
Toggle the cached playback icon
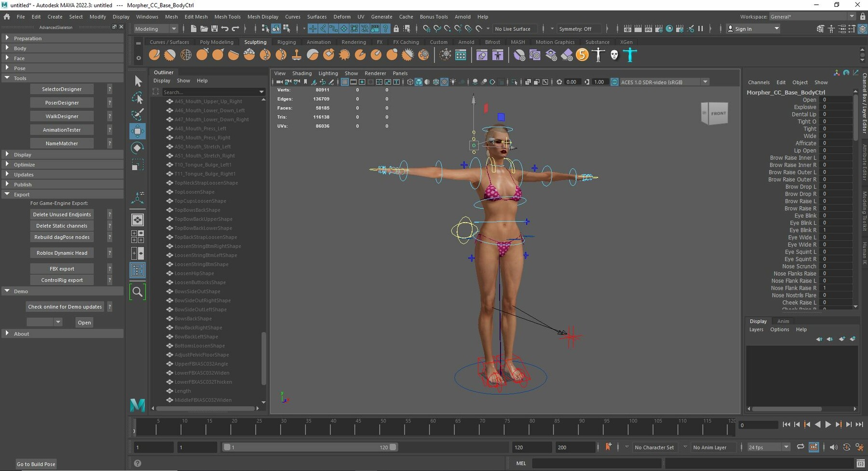(x=814, y=447)
